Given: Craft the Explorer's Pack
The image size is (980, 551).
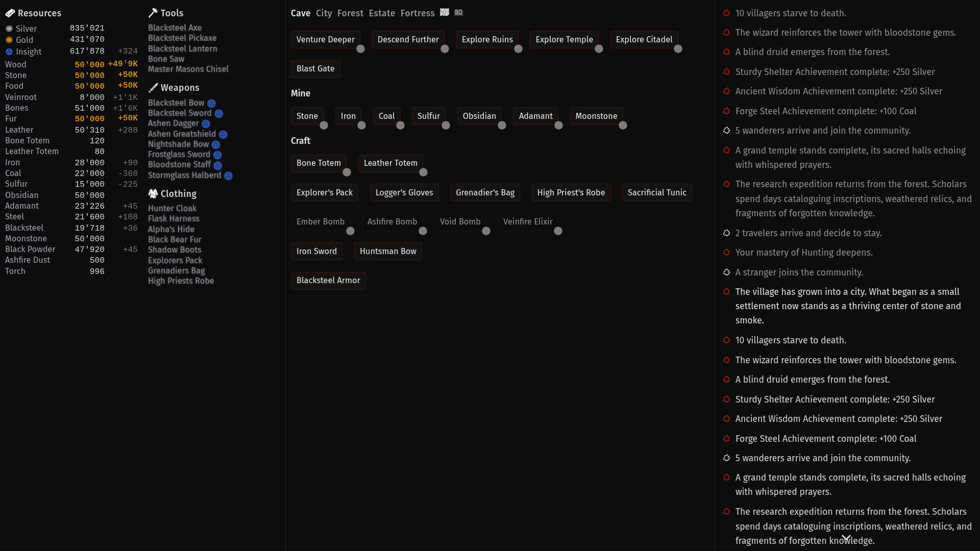Looking at the screenshot, I should tap(325, 193).
